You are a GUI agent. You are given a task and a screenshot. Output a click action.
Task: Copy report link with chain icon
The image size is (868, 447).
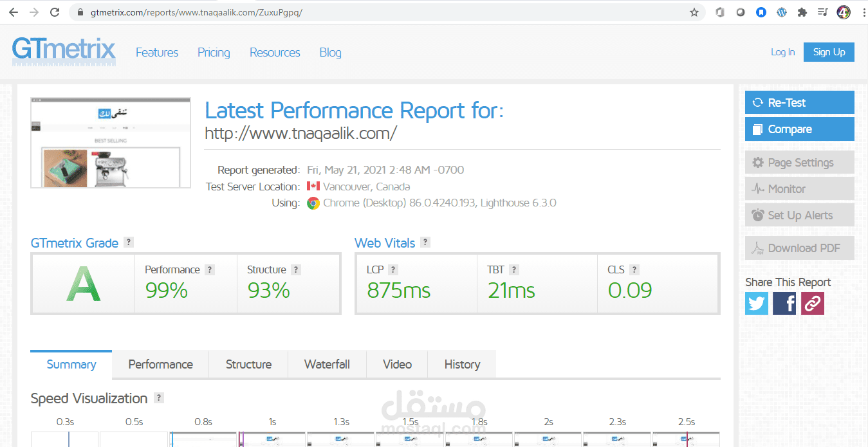pos(813,304)
